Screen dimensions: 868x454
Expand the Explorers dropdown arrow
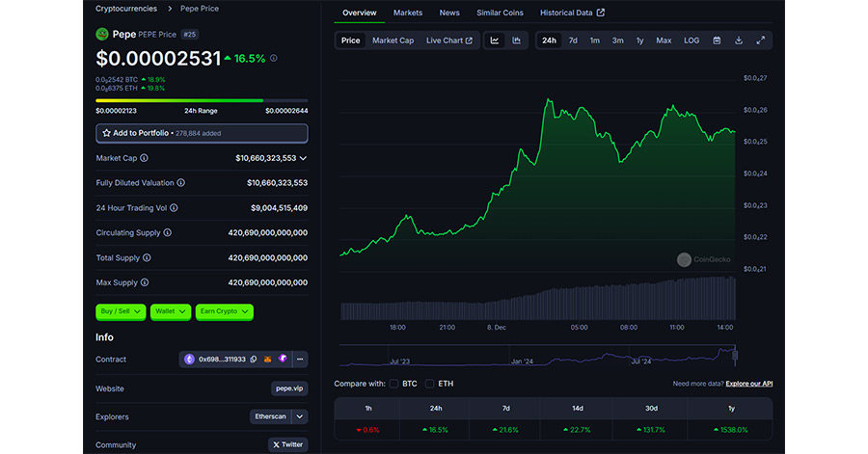(x=300, y=416)
